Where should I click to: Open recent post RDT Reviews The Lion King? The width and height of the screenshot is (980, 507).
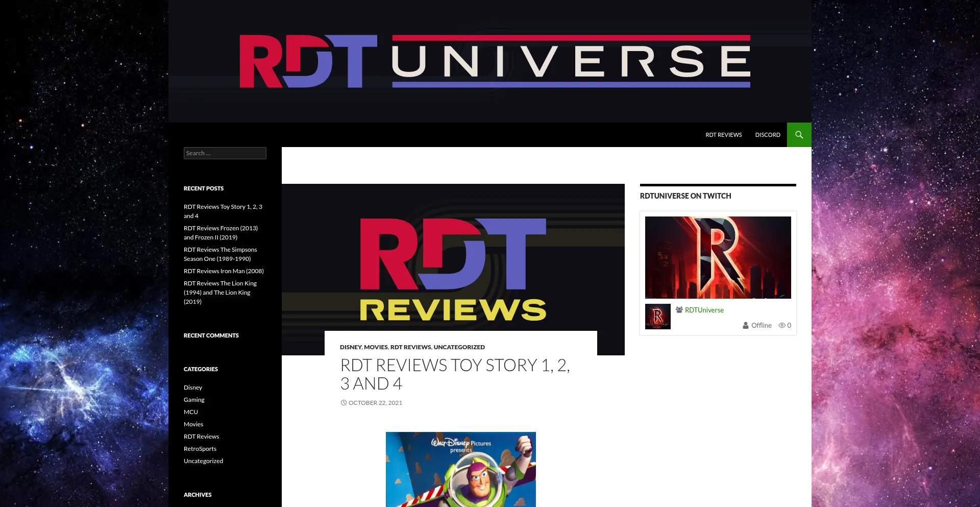(x=220, y=293)
